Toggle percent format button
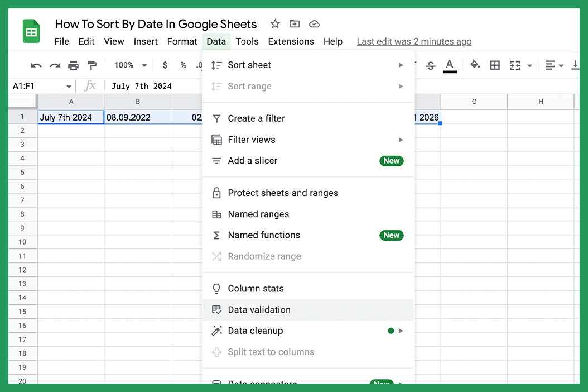The image size is (588, 392). pos(184,65)
